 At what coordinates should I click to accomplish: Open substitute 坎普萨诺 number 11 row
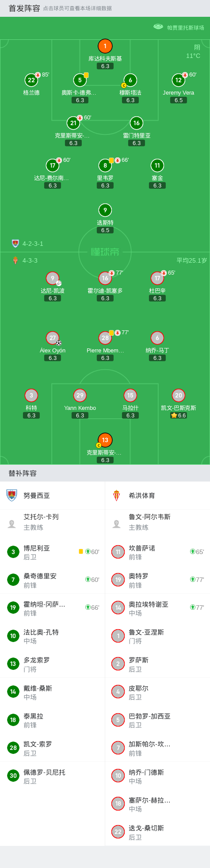(157, 552)
